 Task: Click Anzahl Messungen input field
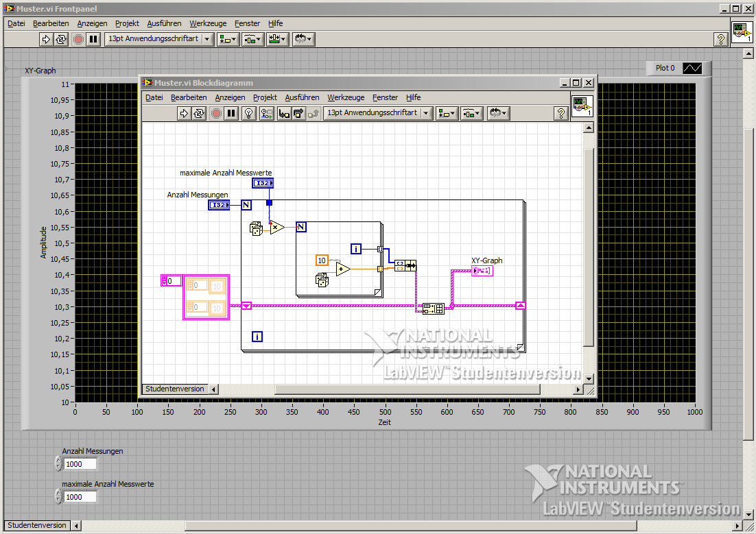(80, 464)
